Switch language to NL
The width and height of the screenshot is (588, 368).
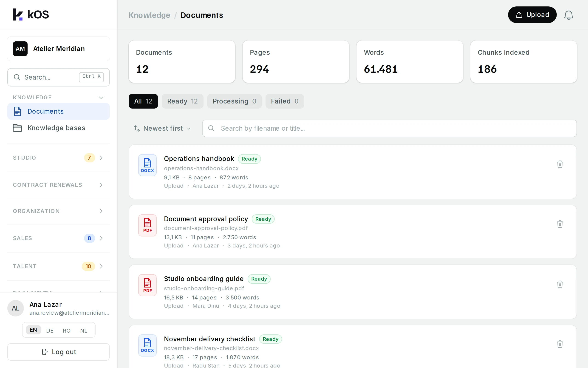(x=84, y=330)
